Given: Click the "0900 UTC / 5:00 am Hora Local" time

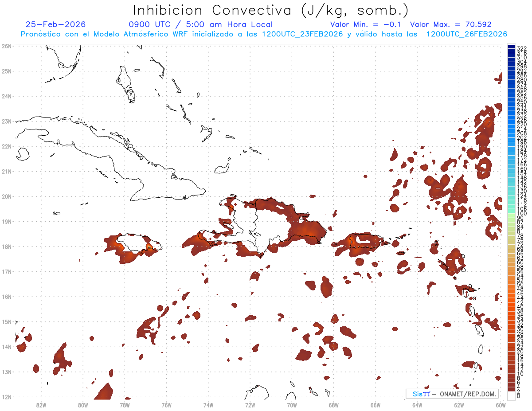Looking at the screenshot, I should click(x=201, y=24).
